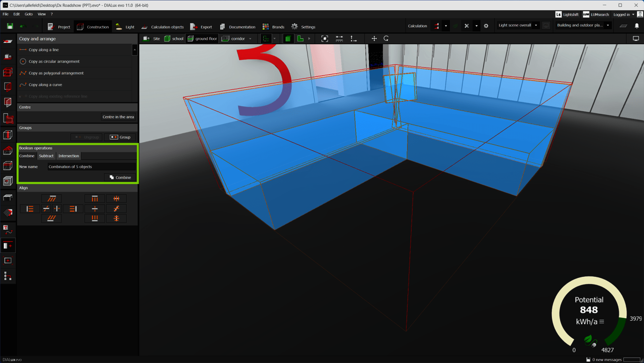Open the Light mode tab
This screenshot has width=644, height=363.
coord(125,27)
